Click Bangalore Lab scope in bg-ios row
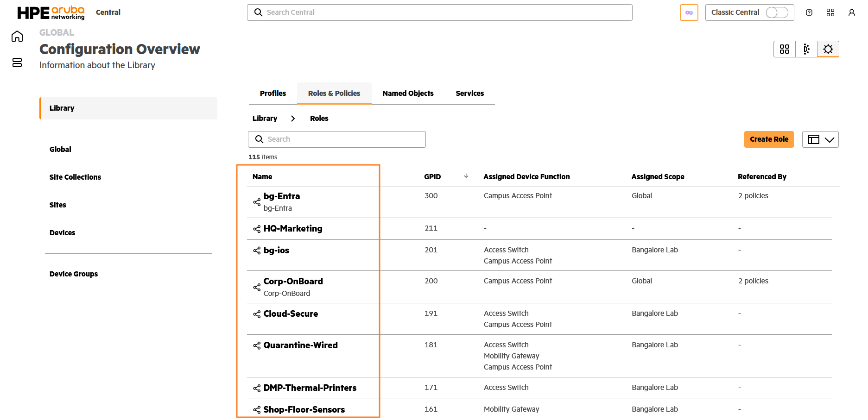This screenshot has height=420, width=868. coord(655,250)
